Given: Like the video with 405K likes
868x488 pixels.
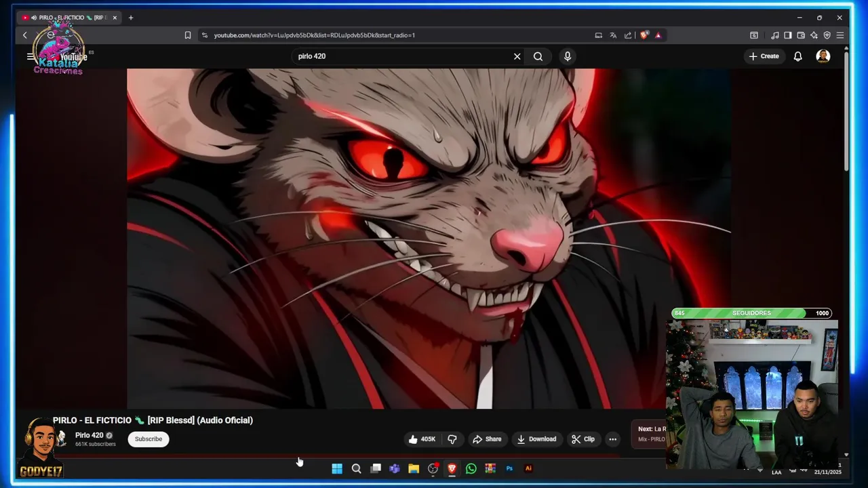Looking at the screenshot, I should click(x=421, y=439).
